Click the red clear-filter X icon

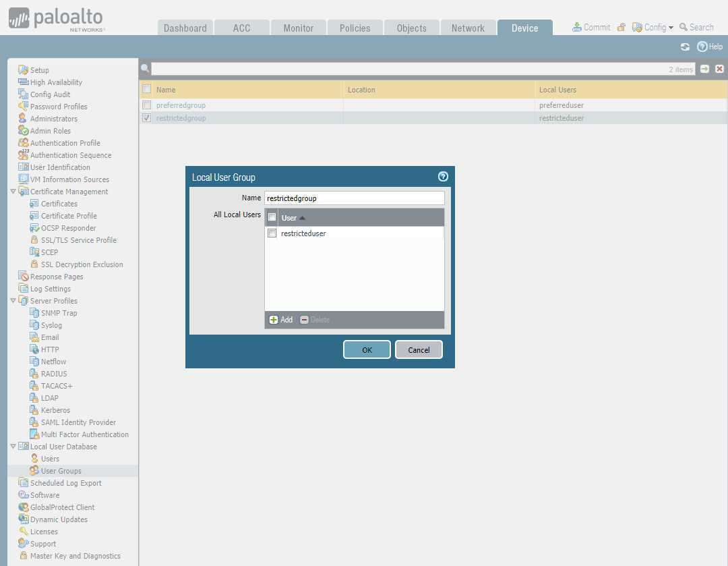pos(719,69)
